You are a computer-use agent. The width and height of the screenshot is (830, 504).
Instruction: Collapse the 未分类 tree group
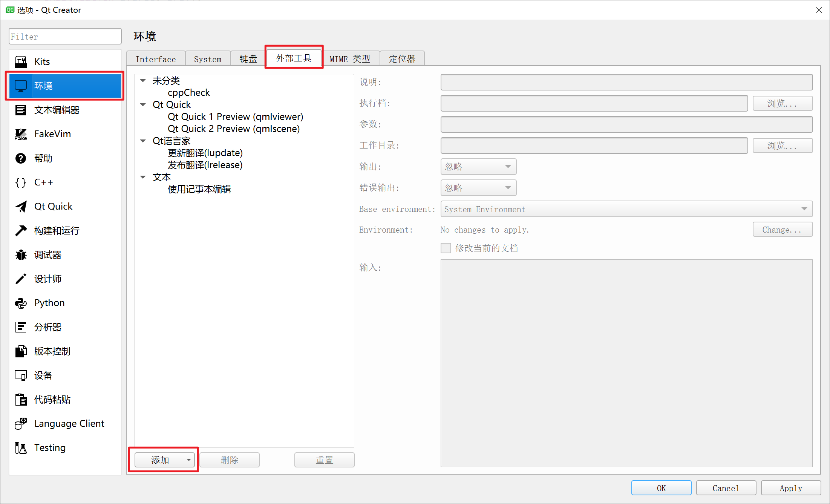coord(143,81)
